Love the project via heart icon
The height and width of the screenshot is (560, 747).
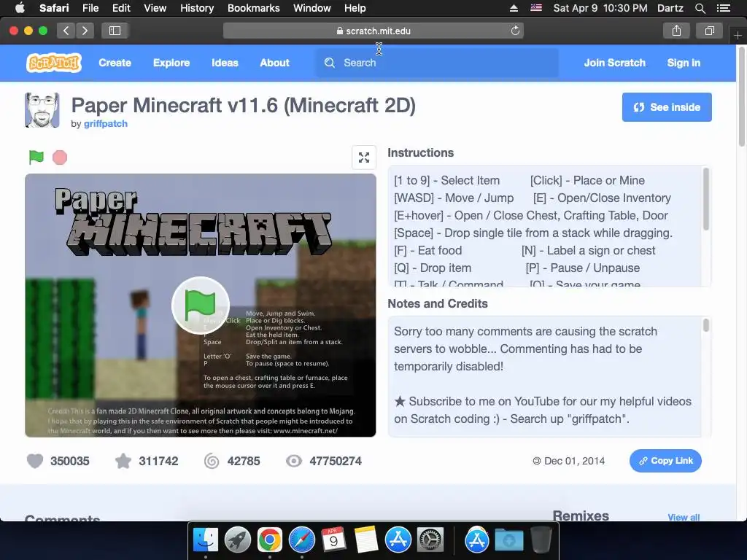click(x=35, y=461)
